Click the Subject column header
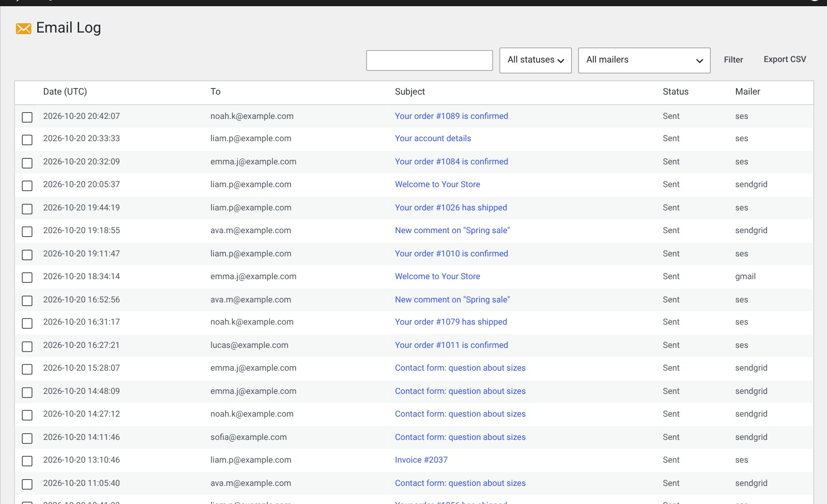 [x=410, y=91]
